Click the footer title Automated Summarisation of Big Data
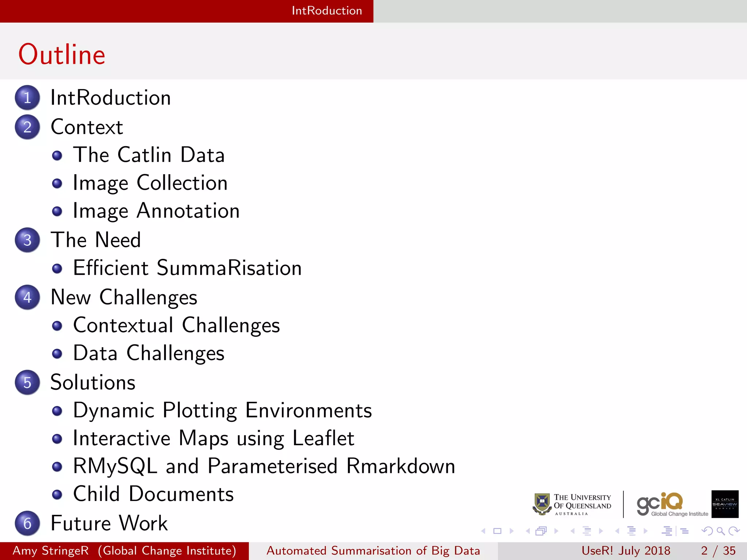The width and height of the screenshot is (747, 560). click(373, 551)
